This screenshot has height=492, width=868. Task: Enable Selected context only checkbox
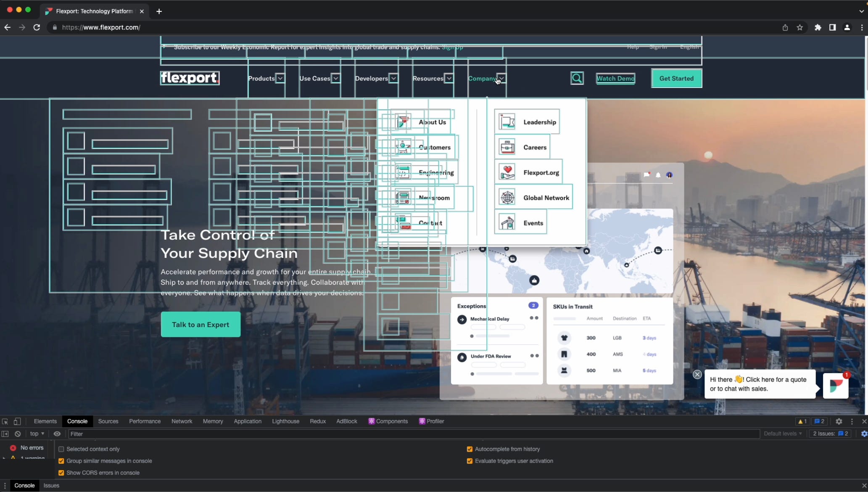[x=61, y=449]
